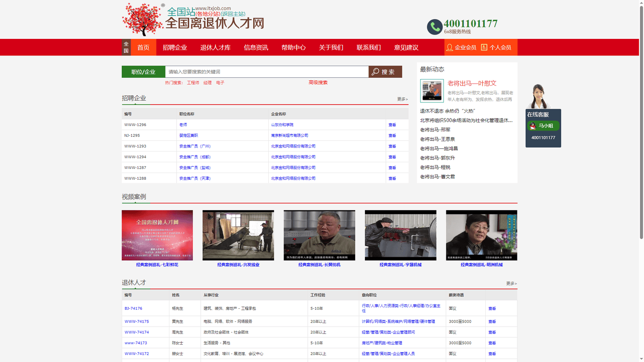Click hot search term 经理
The height and width of the screenshot is (362, 644).
[x=208, y=83]
